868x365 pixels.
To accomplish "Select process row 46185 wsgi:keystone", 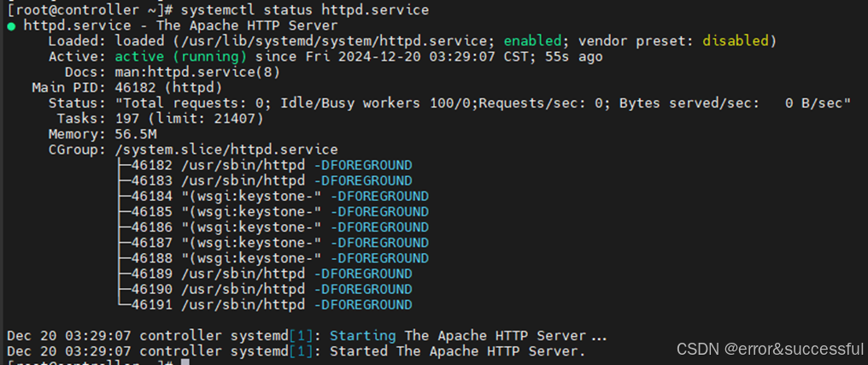I will tap(273, 212).
